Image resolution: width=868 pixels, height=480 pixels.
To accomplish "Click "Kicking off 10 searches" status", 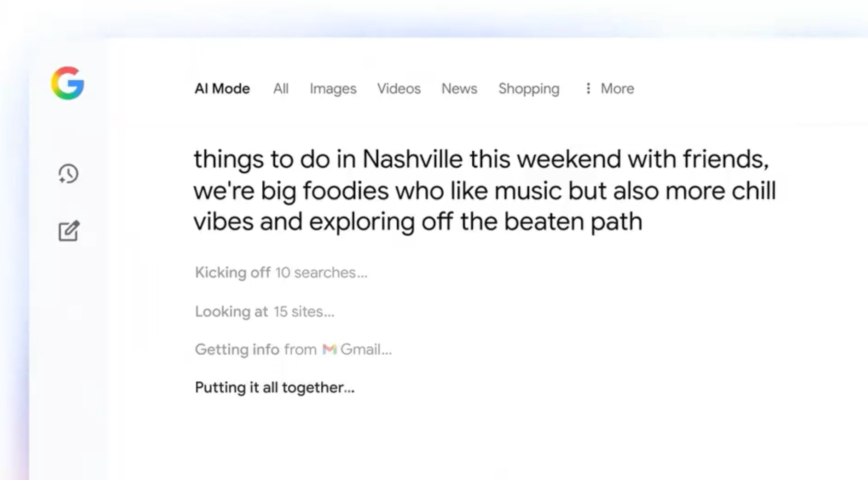I will 281,272.
